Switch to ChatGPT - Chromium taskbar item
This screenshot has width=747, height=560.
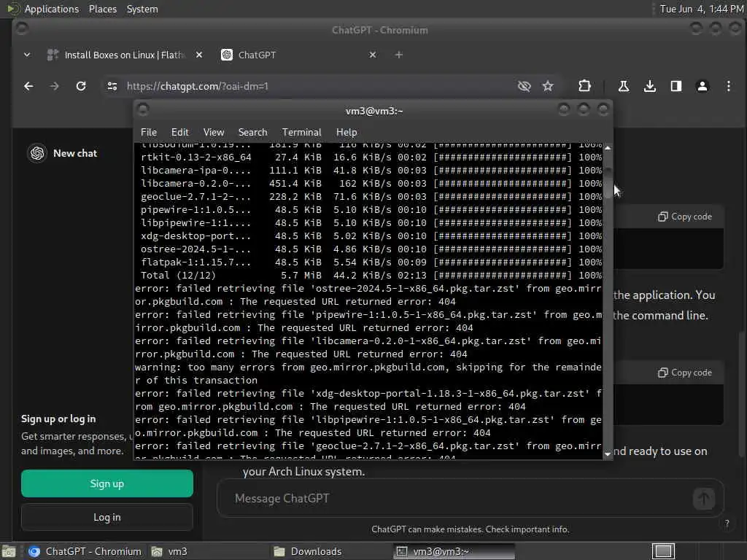point(85,551)
